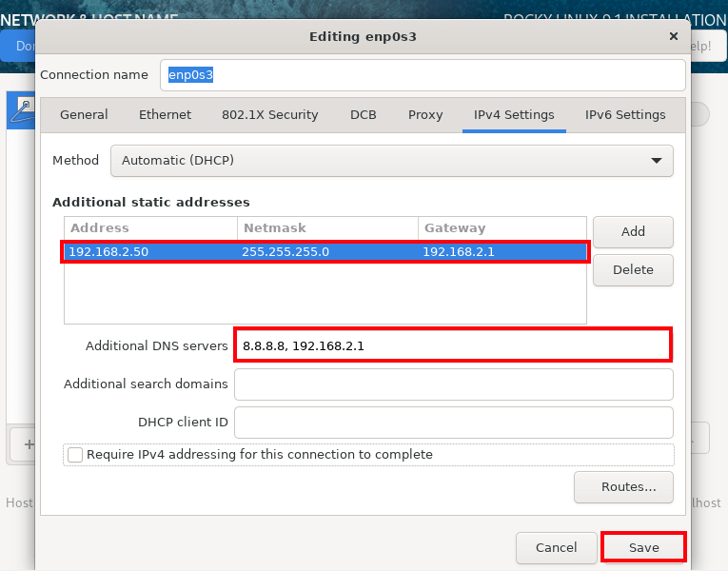Open the Ethernet tab

[165, 114]
